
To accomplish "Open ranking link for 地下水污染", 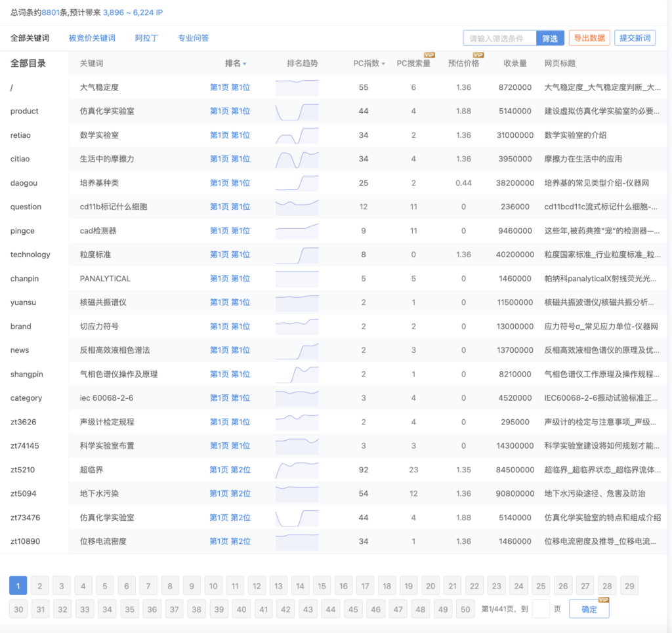I will pyautogui.click(x=230, y=494).
